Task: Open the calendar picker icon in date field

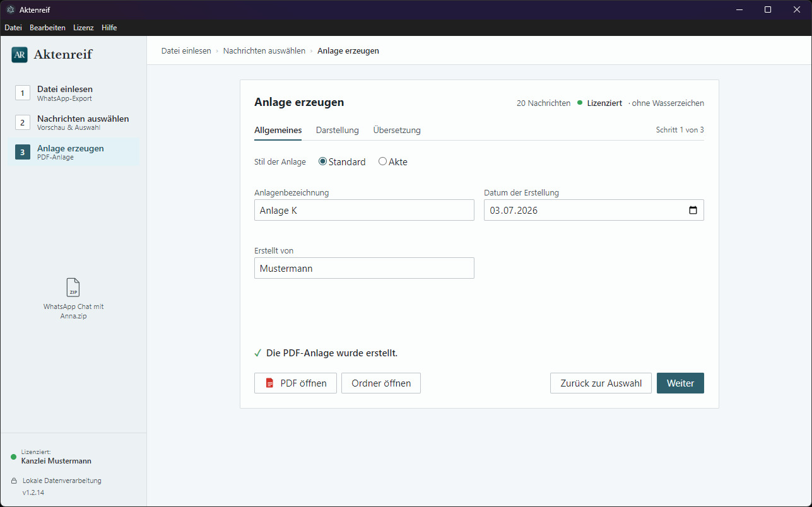Action: click(693, 210)
